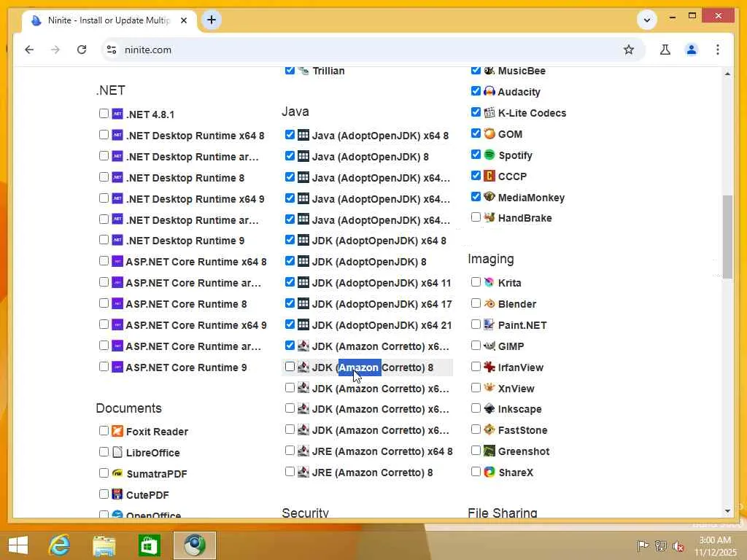Click the Paint.NET icon

(x=489, y=324)
